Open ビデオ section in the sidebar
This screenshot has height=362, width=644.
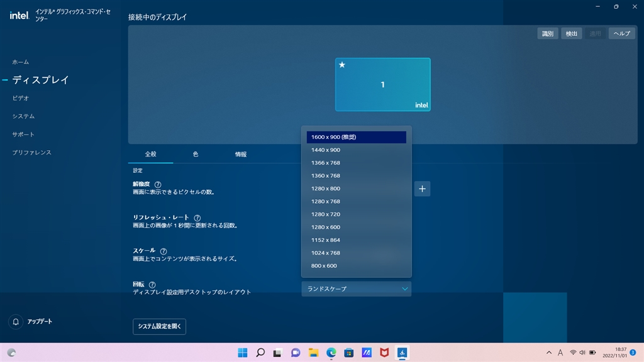[x=21, y=98]
